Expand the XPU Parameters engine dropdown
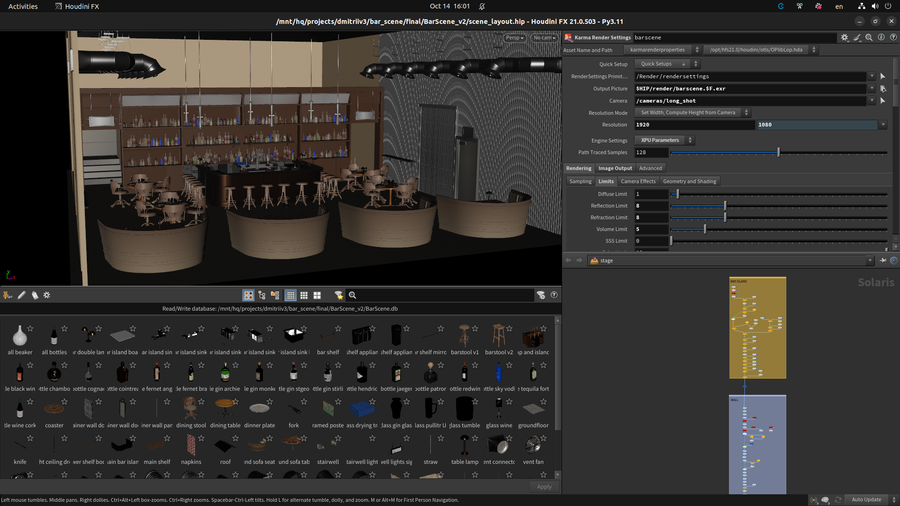Viewport: 900px width, 506px height. 661,141
